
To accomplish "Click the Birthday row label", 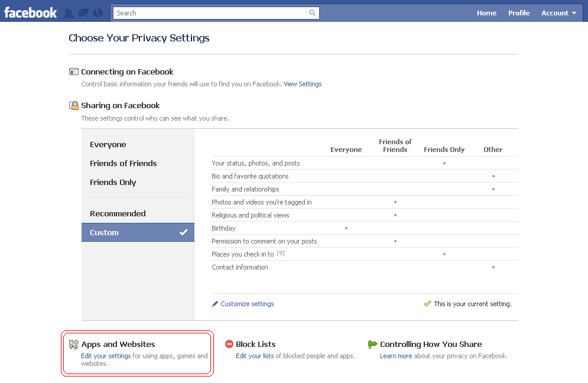I will click(223, 228).
